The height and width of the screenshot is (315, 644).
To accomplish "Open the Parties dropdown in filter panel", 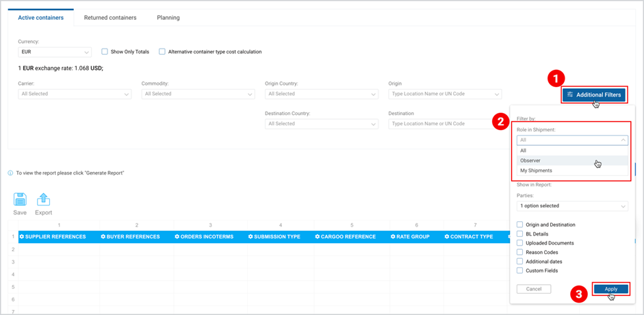I will click(572, 205).
